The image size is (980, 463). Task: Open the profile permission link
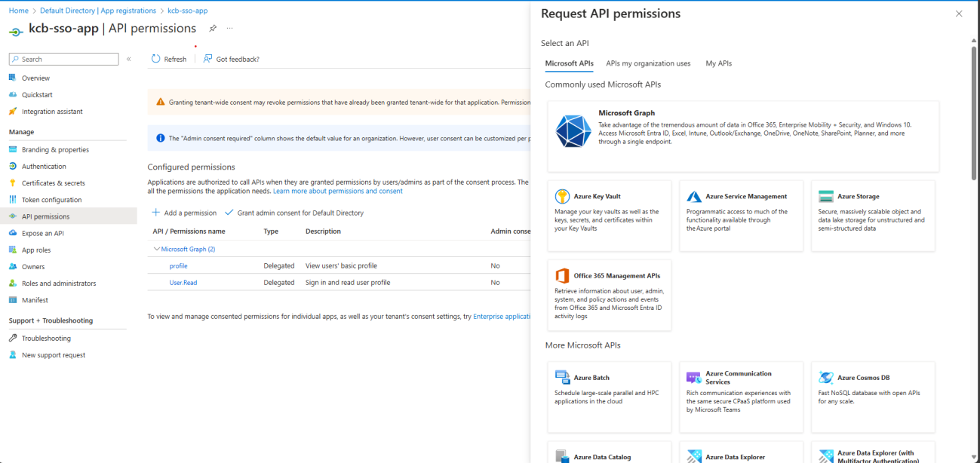[x=178, y=265]
